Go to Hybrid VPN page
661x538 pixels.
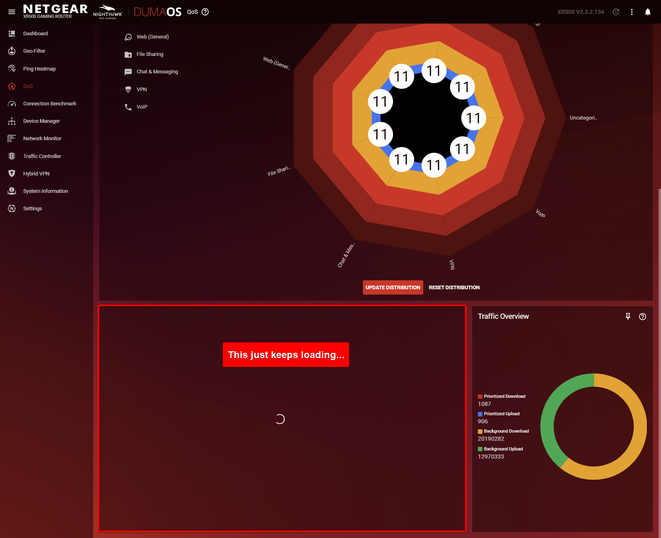click(x=36, y=173)
